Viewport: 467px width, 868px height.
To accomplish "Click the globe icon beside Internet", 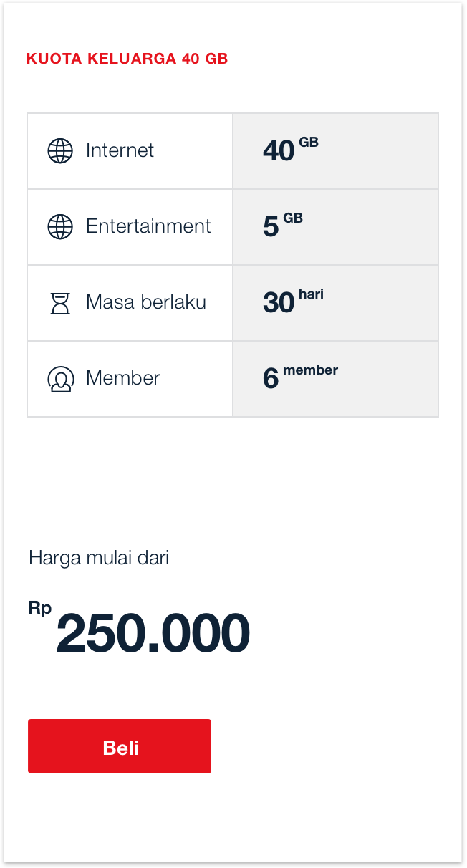I will pos(60,151).
